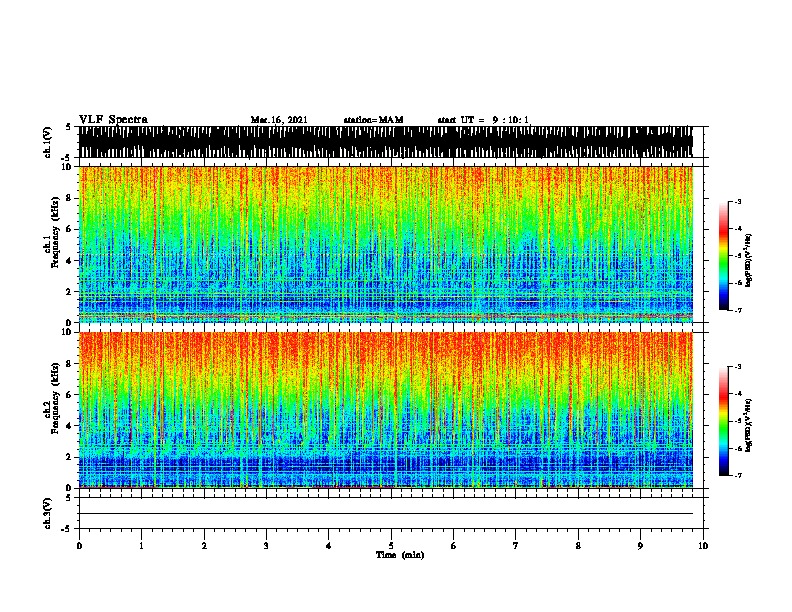Click time axis tick label 0
The width and height of the screenshot is (792, 612).
[79, 545]
